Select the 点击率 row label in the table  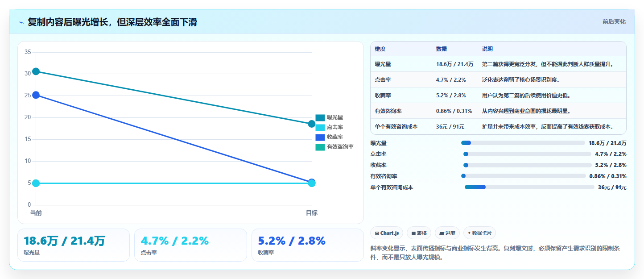tap(383, 80)
